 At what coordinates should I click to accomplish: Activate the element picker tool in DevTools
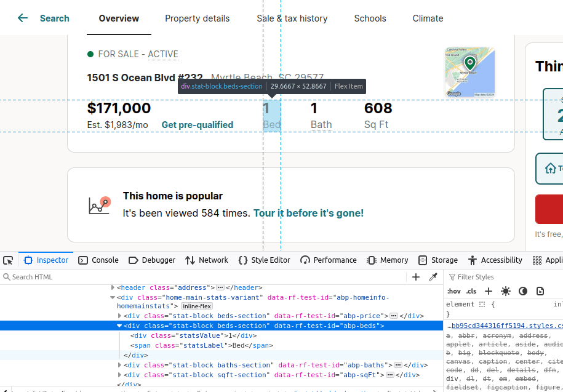pos(8,260)
